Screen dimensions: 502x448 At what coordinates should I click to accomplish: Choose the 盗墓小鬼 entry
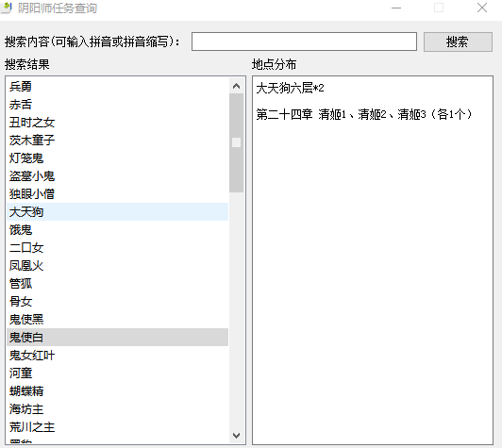click(118, 176)
